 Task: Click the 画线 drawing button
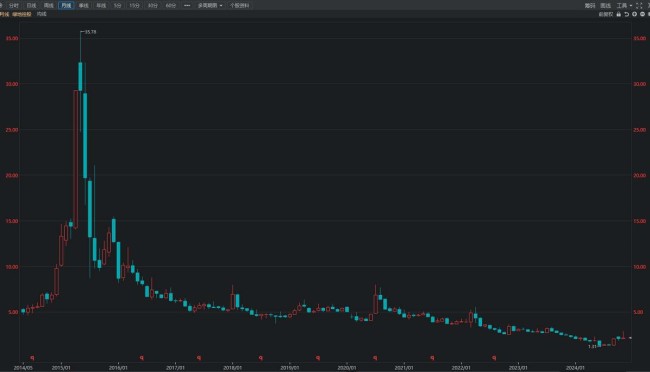tap(605, 5)
